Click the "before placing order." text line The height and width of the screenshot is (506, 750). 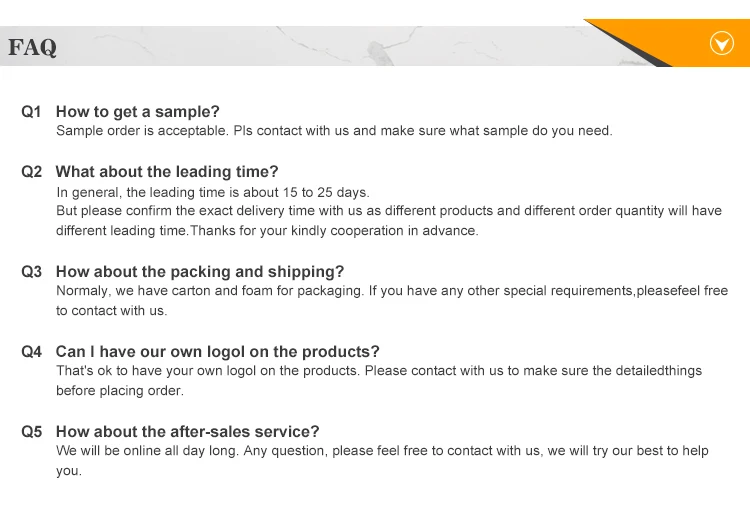(x=120, y=391)
